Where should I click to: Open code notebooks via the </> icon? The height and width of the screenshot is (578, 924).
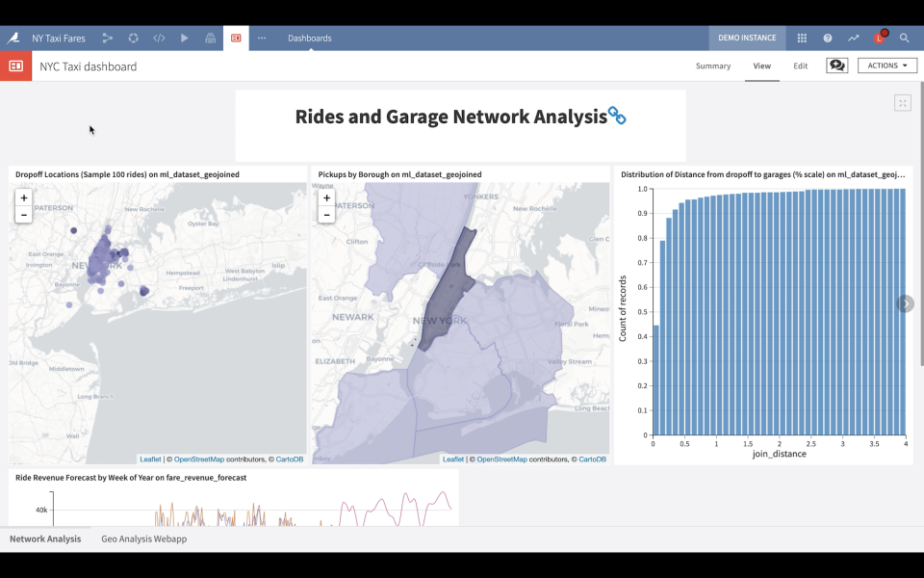click(159, 38)
